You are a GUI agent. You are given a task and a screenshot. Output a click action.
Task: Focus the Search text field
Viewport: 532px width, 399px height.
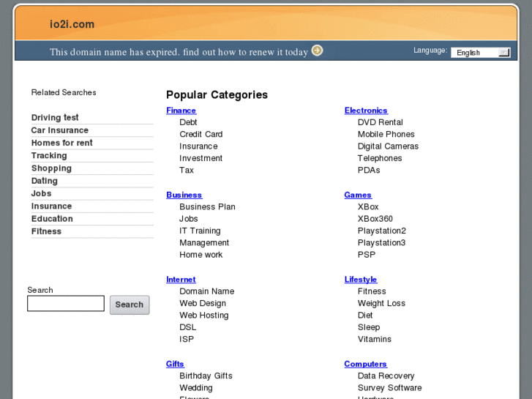66,303
